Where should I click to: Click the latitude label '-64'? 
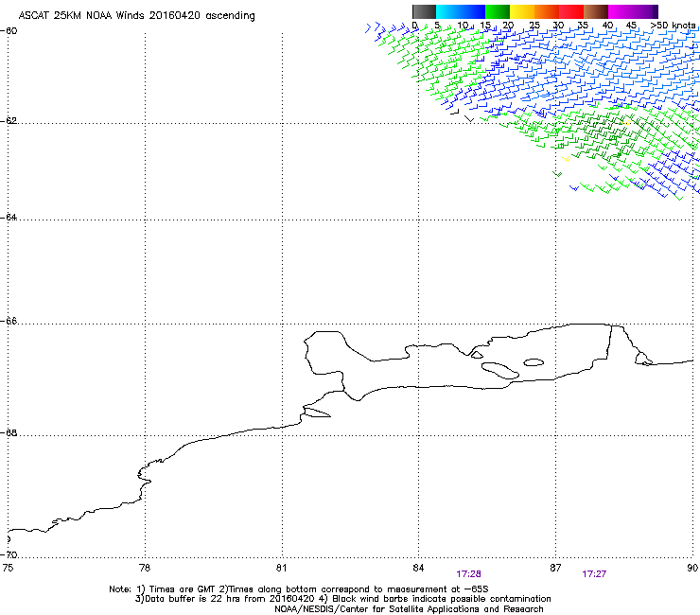[x=9, y=218]
